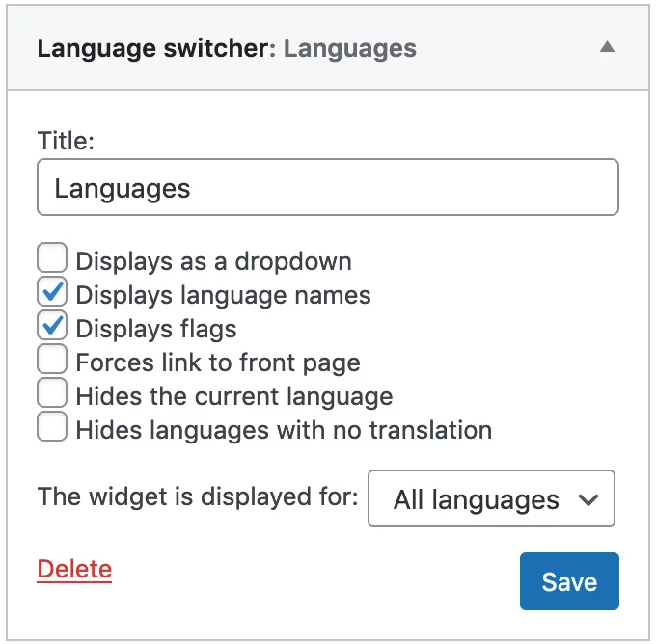This screenshot has height=644, width=656.
Task: Click the Displays flags label text
Action: pos(156,330)
